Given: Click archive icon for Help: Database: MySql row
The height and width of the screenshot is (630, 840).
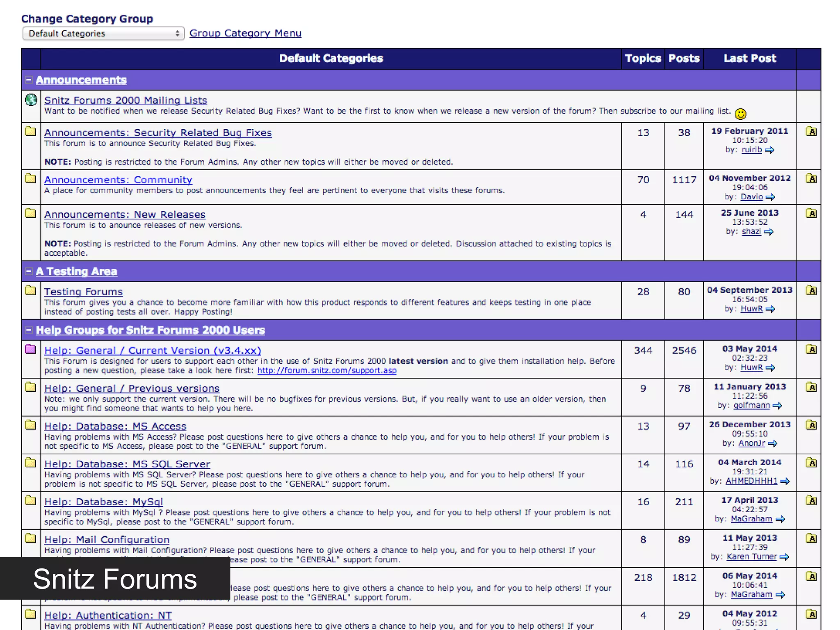Looking at the screenshot, I should pos(811,500).
